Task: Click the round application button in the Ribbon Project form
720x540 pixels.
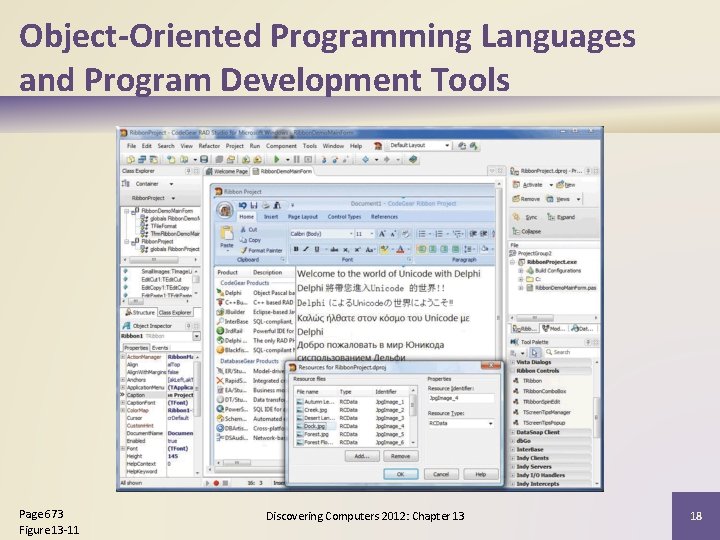Action: coord(225,210)
